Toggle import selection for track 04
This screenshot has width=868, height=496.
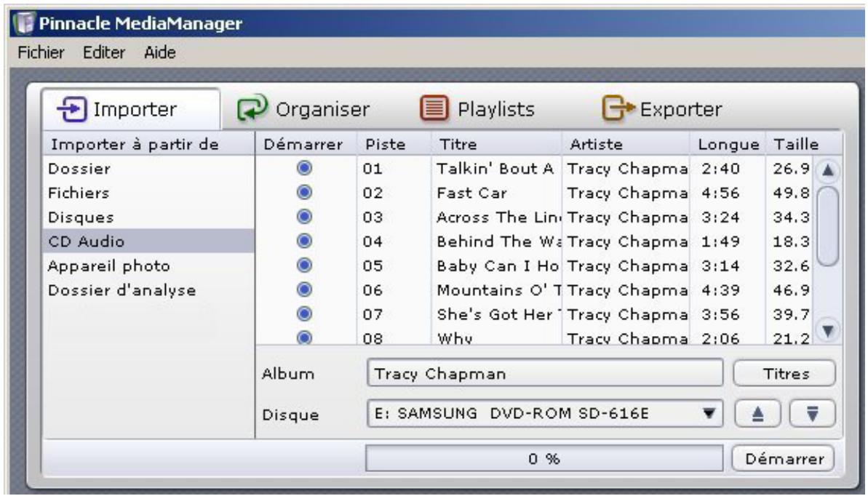pos(304,241)
